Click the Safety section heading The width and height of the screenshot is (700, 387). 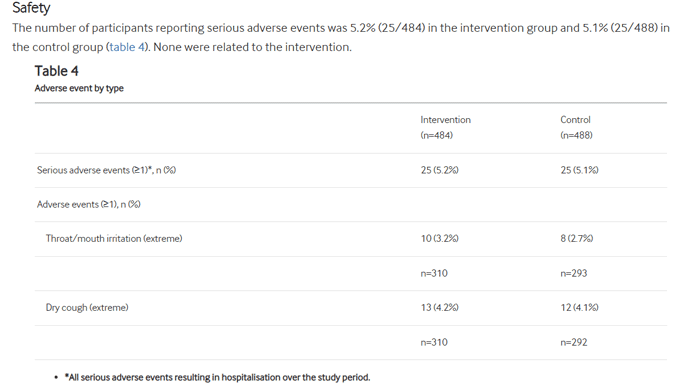pyautogui.click(x=31, y=8)
